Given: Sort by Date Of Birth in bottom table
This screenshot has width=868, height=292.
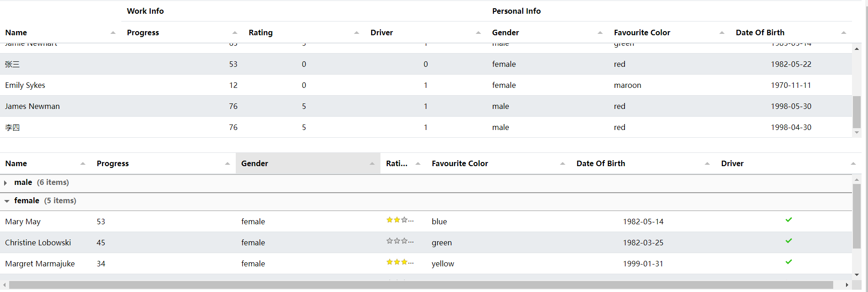Looking at the screenshot, I should pyautogui.click(x=600, y=164).
